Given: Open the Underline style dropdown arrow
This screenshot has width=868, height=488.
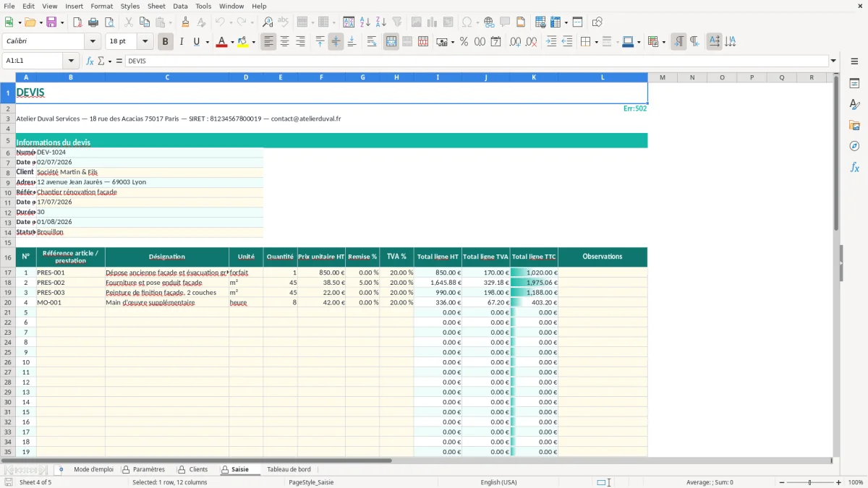Looking at the screenshot, I should [x=207, y=42].
